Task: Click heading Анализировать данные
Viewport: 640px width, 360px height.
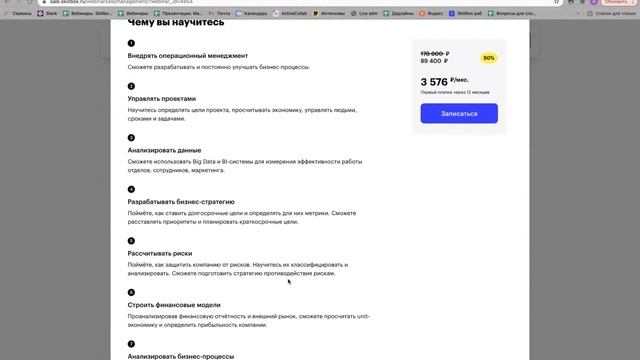Action: click(164, 150)
